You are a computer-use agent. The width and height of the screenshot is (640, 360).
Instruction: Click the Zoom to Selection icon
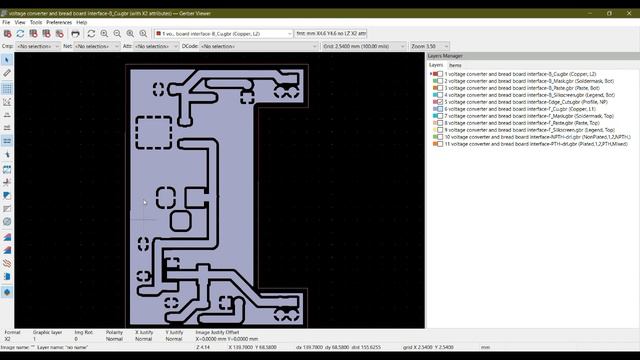(143, 33)
